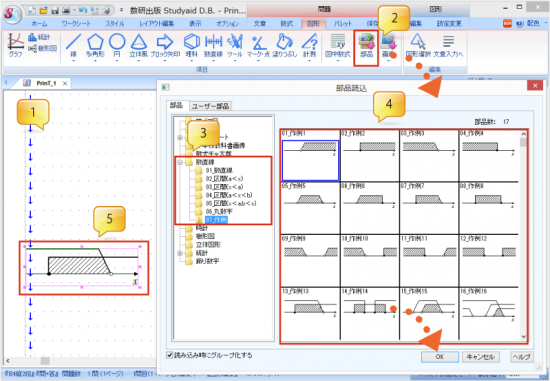Select the マーク・点 mark and point tool
Image resolution: width=550 pixels, height=381 pixels.
point(258,46)
